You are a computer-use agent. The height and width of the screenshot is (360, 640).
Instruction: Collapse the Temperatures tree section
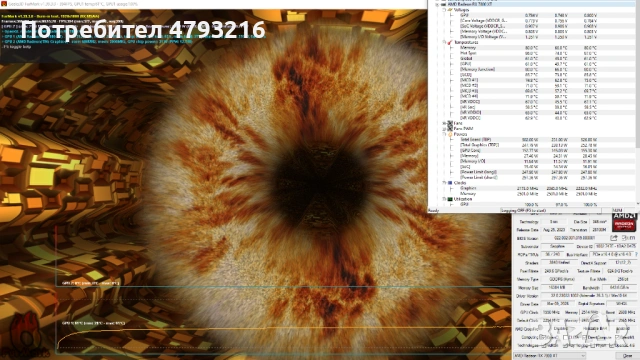click(x=444, y=42)
